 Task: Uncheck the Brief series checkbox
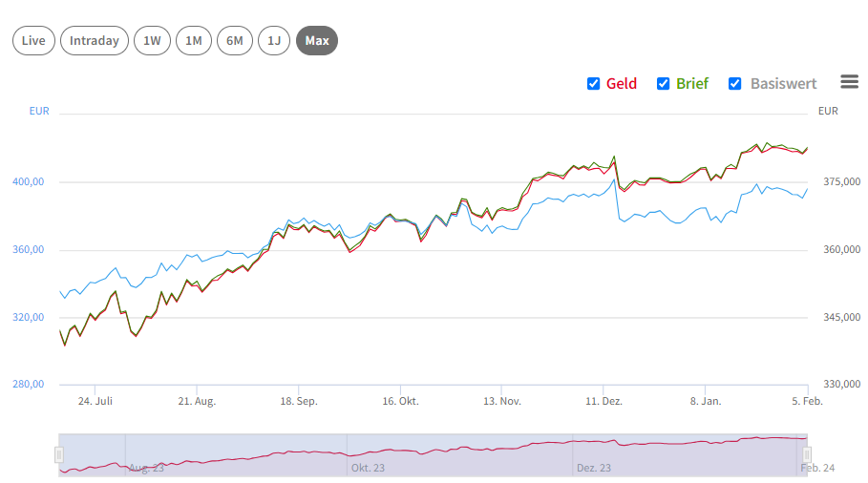coord(664,84)
